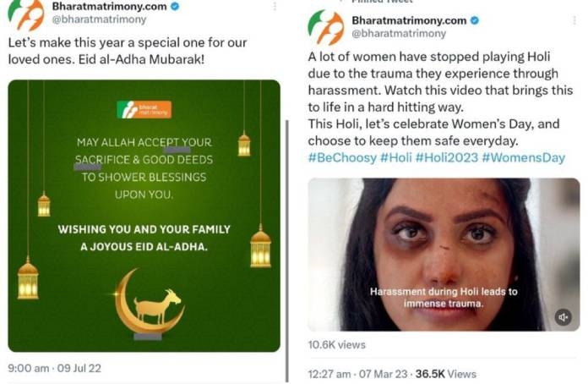Viewport: 588px width, 384px height.
Task: Click verified badge on the left tweet
Action: coord(172,7)
